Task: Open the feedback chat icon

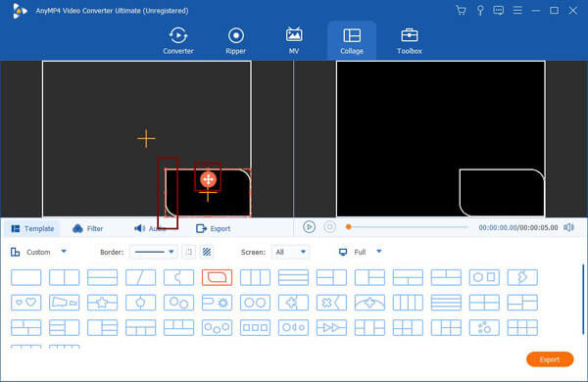Action: [499, 10]
